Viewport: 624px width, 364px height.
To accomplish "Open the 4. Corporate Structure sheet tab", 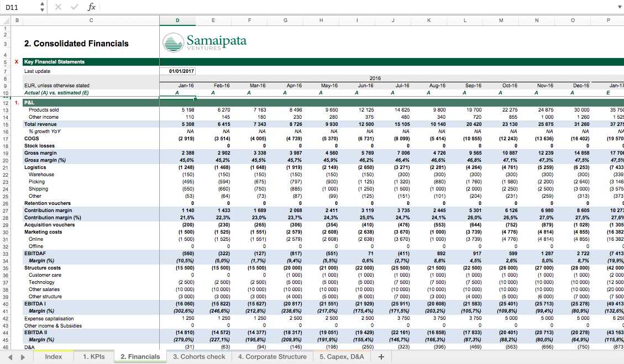I will [x=272, y=357].
